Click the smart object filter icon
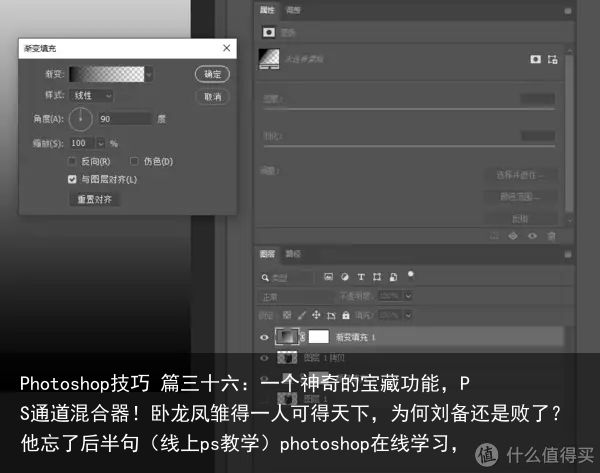 tap(393, 277)
